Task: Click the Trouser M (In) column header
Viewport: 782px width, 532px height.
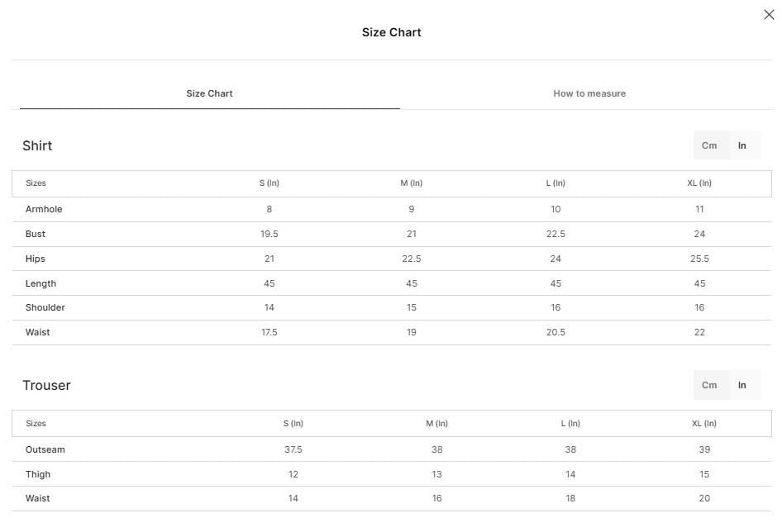Action: click(x=437, y=423)
